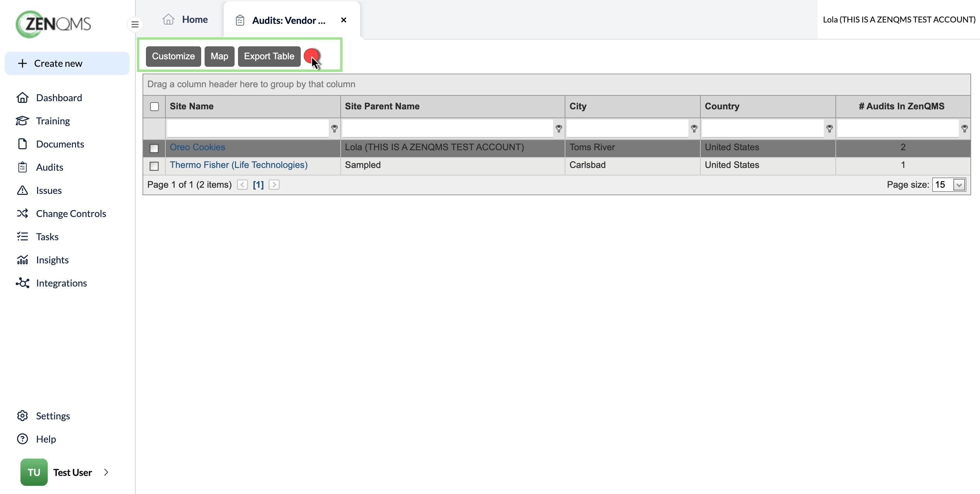This screenshot has height=494, width=980.
Task: Open the Thermo Fisher (Life Technologies) link
Action: click(x=239, y=165)
